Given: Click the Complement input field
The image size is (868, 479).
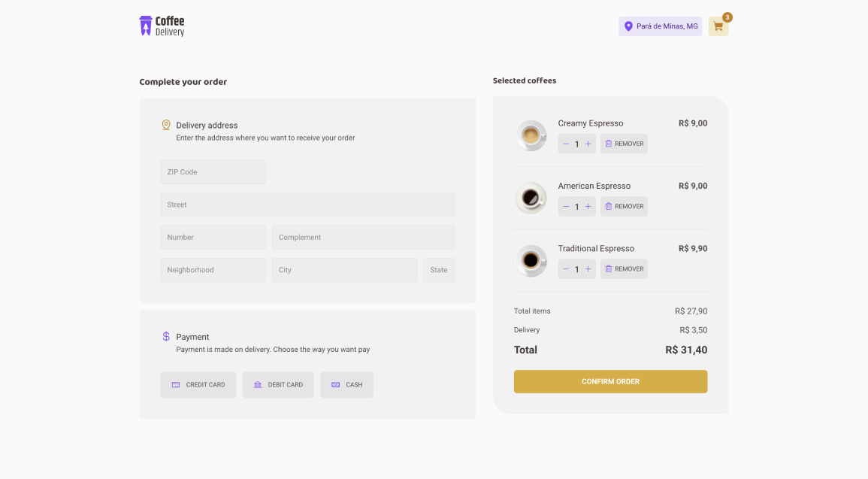Looking at the screenshot, I should coord(364,238).
